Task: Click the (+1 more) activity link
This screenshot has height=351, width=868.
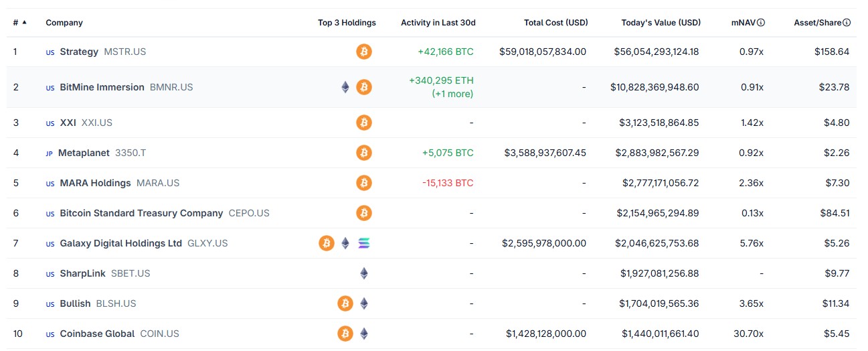Action: 452,94
